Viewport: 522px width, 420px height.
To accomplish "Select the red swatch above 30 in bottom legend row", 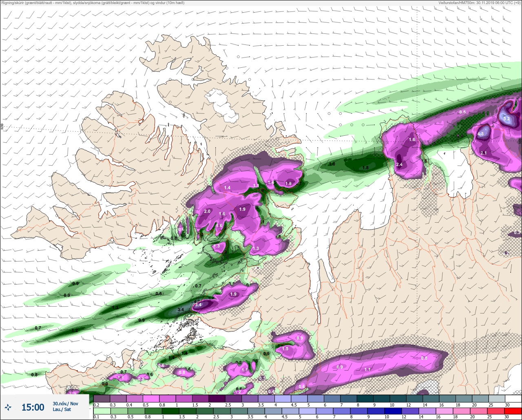I will point(513,411).
